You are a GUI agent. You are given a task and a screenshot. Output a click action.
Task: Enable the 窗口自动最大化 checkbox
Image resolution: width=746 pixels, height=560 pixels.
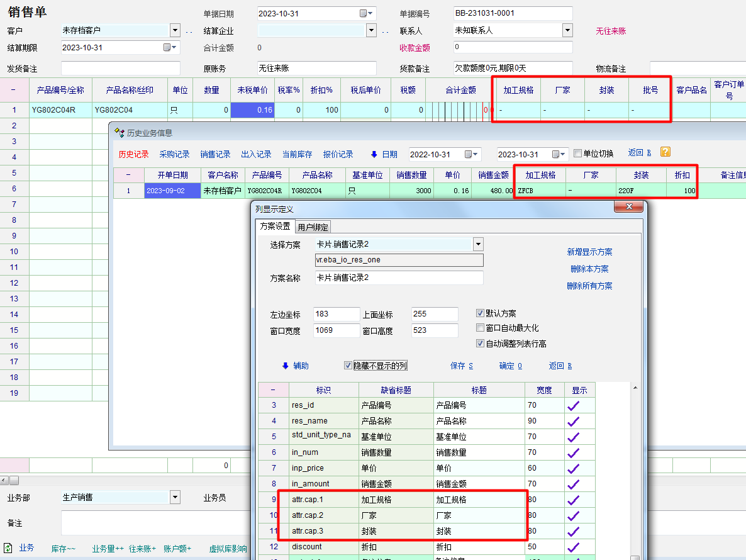click(x=481, y=328)
